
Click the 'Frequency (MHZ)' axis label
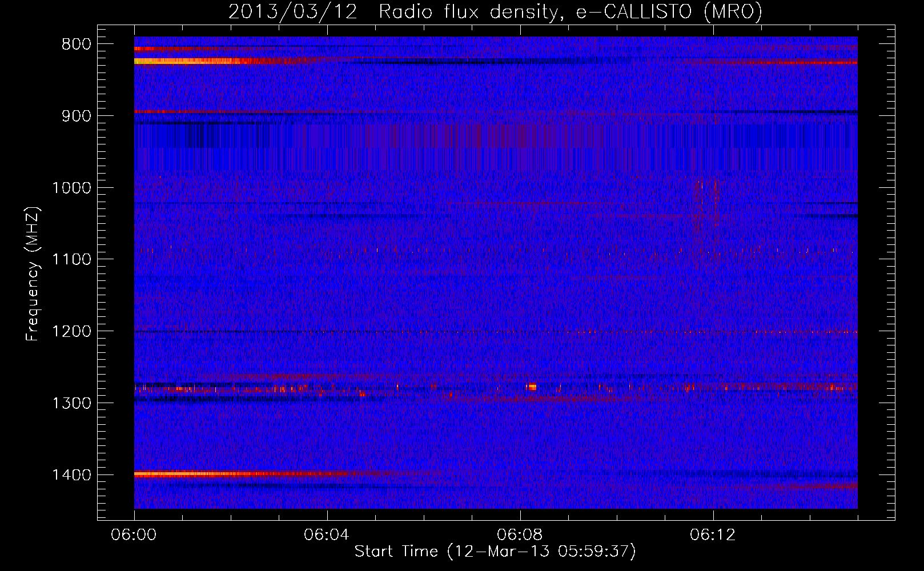pyautogui.click(x=33, y=274)
